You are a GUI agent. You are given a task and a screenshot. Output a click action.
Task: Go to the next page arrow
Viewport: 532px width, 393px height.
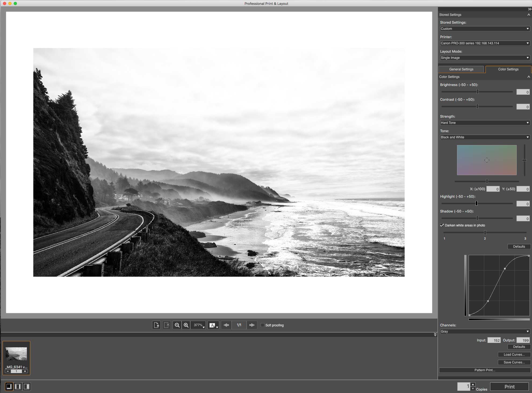coord(252,325)
